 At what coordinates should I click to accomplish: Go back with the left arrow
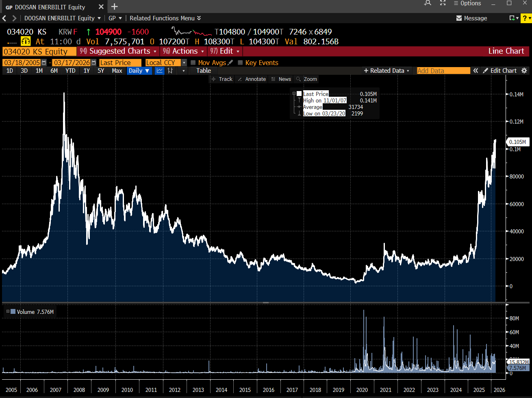click(x=4, y=18)
